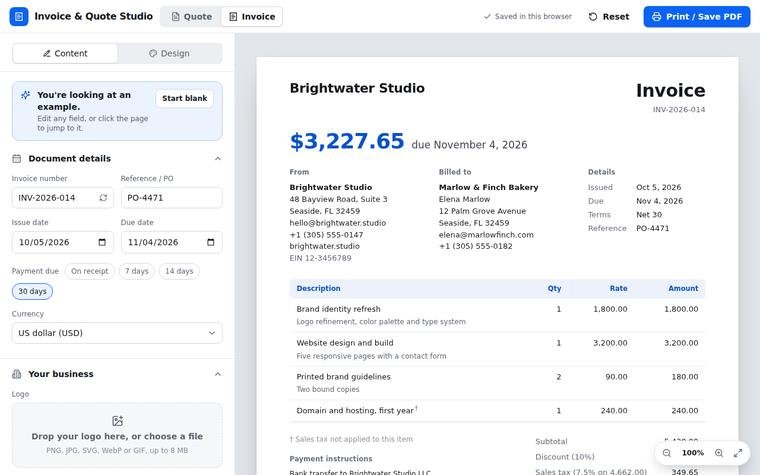Screen dimensions: 760x475
Task: Click the hello@brightwater.studio email
Action: pyautogui.click(x=338, y=223)
